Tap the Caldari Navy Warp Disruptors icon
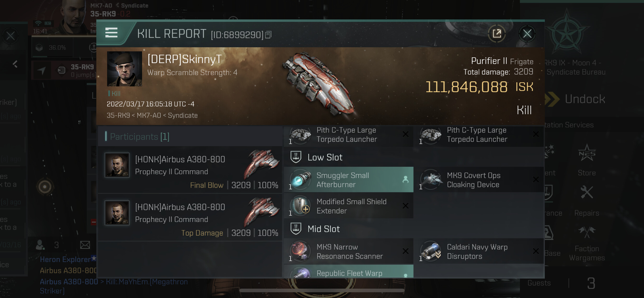This screenshot has width=644, height=298. pyautogui.click(x=431, y=251)
